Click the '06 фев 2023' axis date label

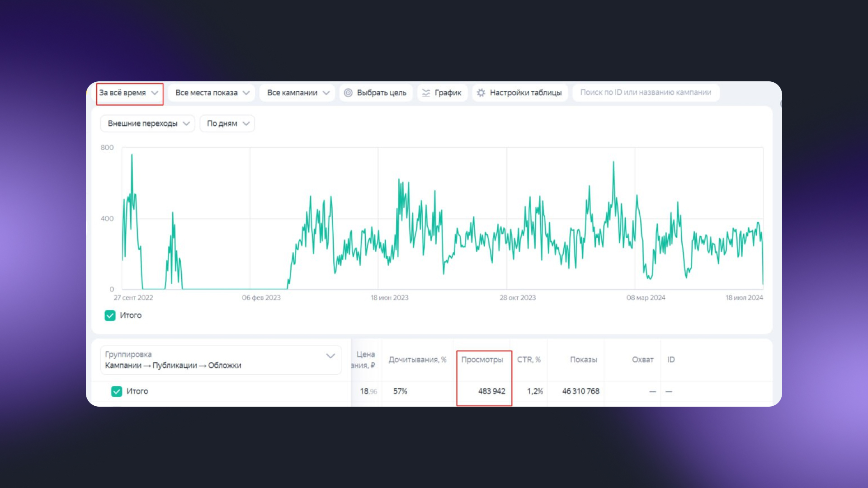(261, 298)
